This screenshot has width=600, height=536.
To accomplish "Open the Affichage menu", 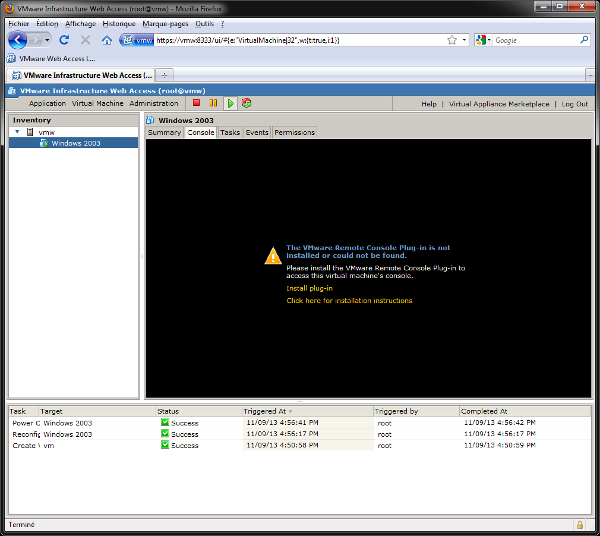I will [x=80, y=24].
